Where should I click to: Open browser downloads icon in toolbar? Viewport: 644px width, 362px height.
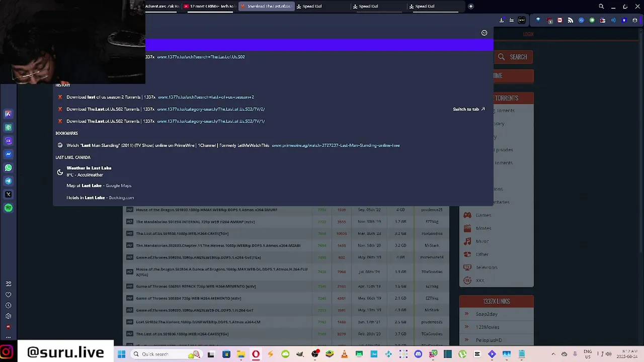click(502, 20)
